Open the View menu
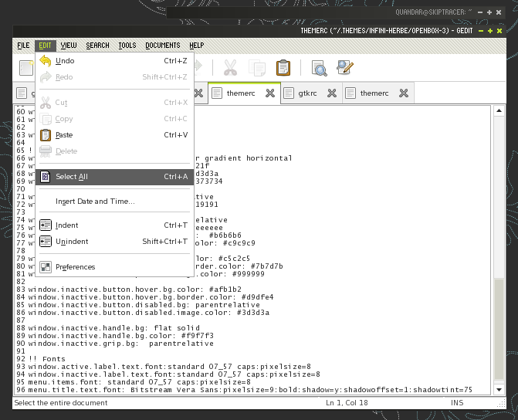Screen dimensions: 518x420 pyautogui.click(x=69, y=46)
